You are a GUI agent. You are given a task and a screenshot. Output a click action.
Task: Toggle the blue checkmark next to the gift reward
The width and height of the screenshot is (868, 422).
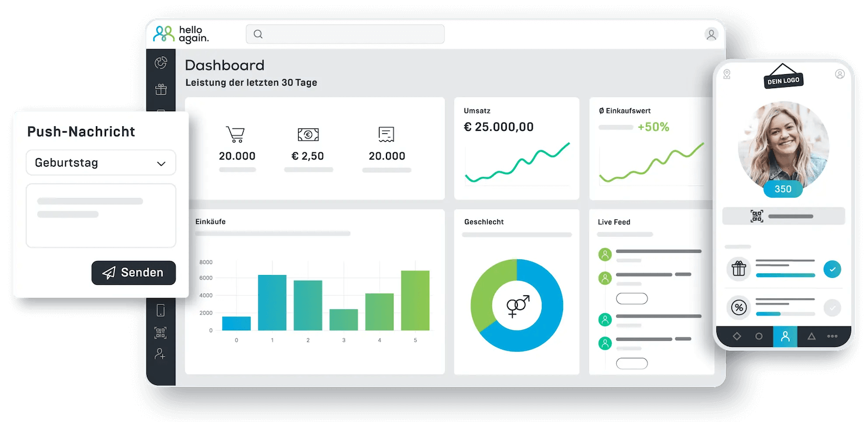[832, 269]
